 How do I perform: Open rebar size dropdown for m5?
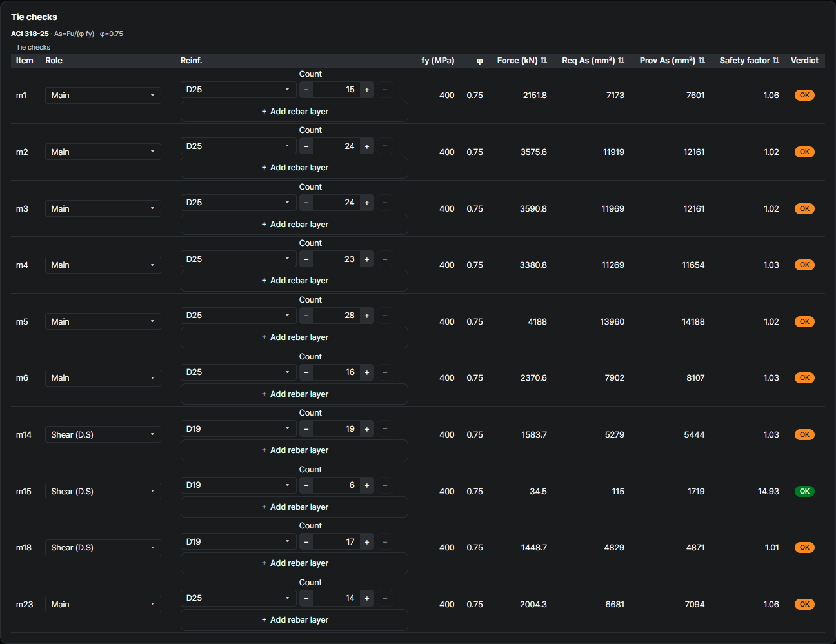pyautogui.click(x=239, y=316)
